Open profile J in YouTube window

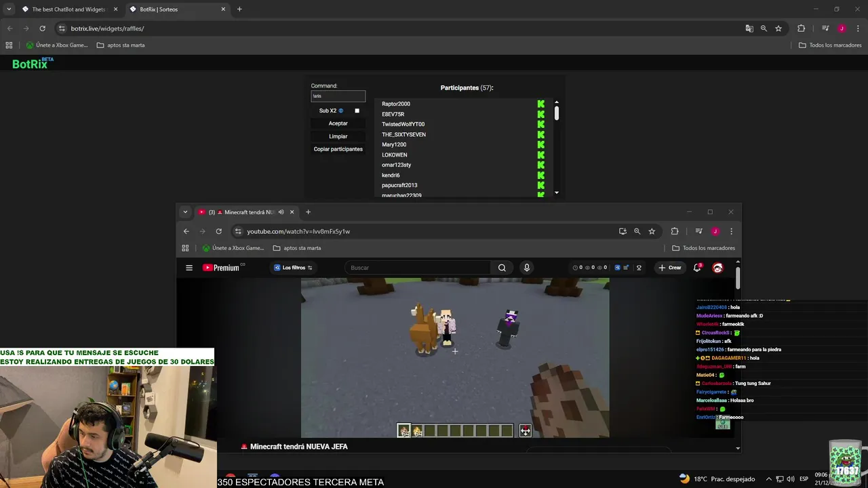click(x=715, y=231)
